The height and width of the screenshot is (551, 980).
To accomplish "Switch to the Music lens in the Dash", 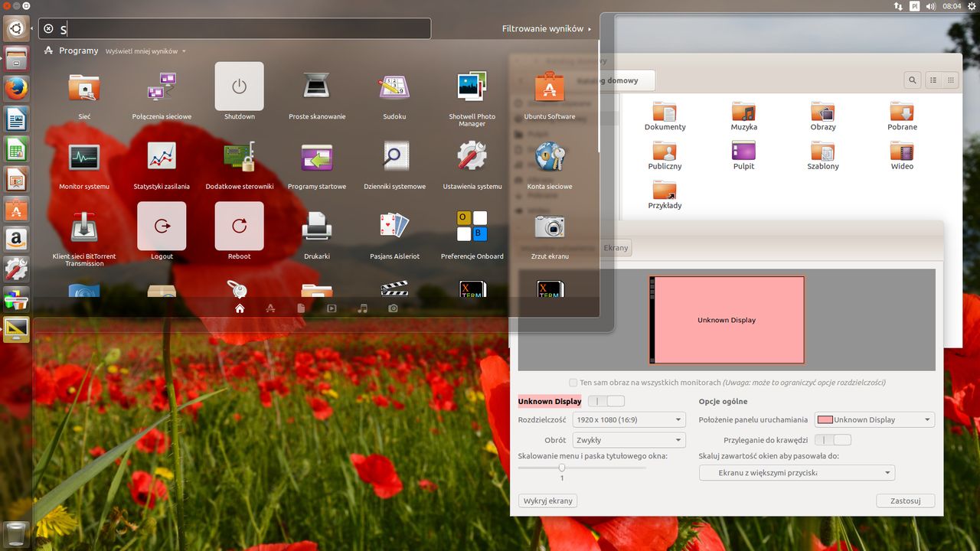I will click(362, 308).
